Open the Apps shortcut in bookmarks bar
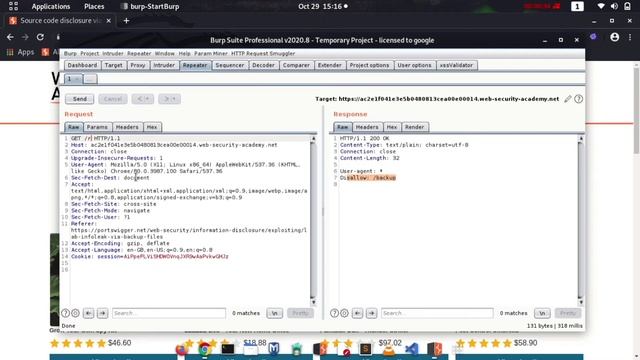The image size is (640, 360). click(20, 52)
